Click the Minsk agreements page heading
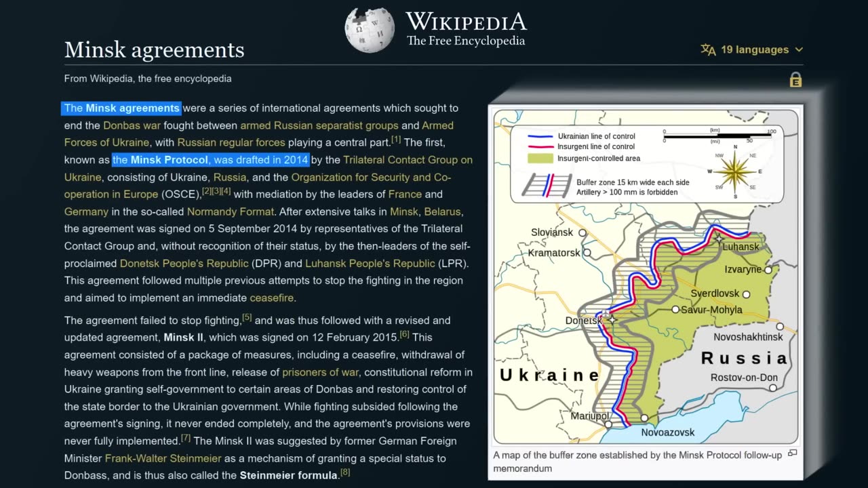The image size is (868, 488). 155,49
